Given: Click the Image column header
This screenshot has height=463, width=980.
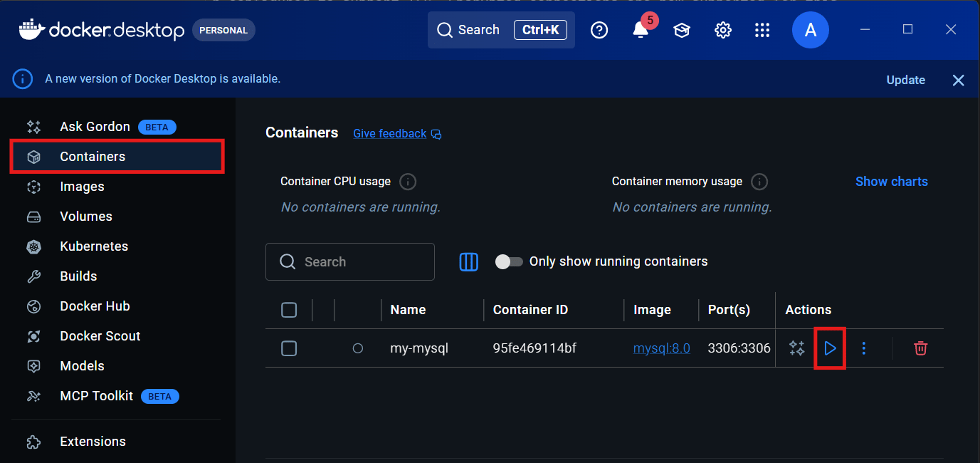Looking at the screenshot, I should pyautogui.click(x=652, y=310).
